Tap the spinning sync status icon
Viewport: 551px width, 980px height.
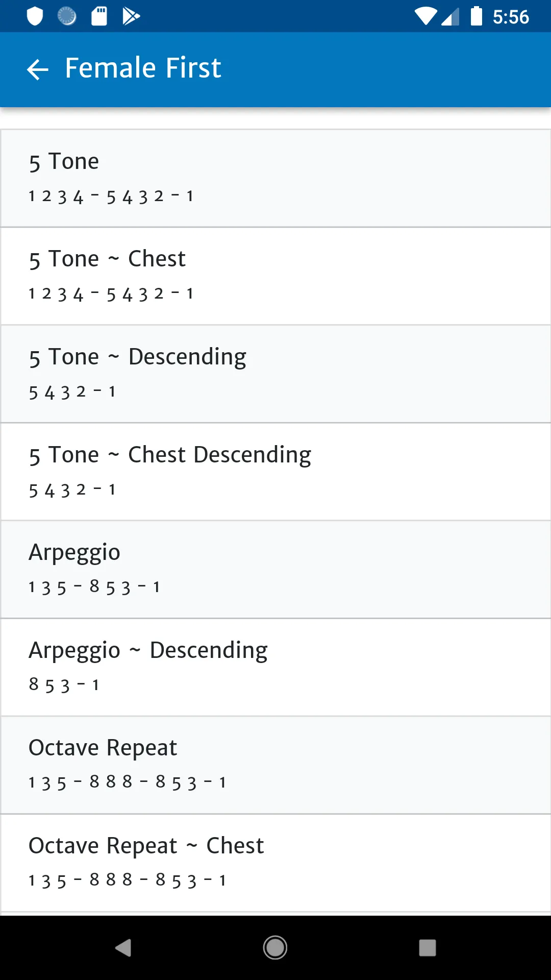tap(67, 16)
